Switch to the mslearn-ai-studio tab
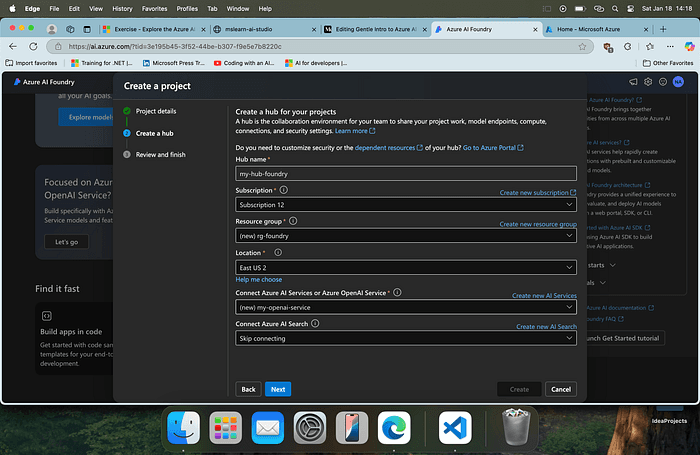700x455 pixels. [265, 29]
